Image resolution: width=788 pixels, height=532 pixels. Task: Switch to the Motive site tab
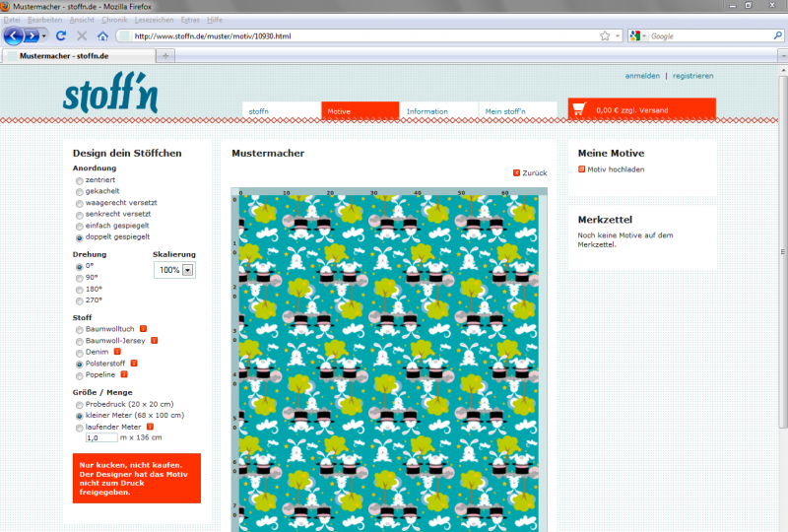click(x=361, y=110)
